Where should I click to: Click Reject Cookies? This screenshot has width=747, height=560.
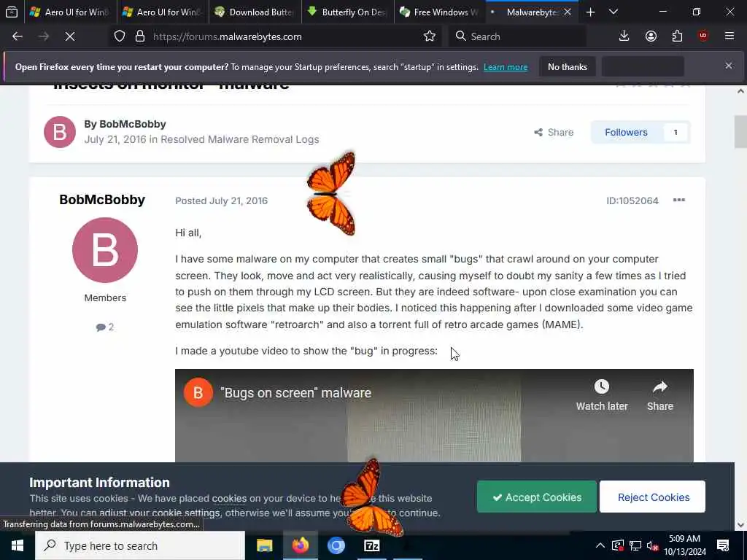(653, 497)
